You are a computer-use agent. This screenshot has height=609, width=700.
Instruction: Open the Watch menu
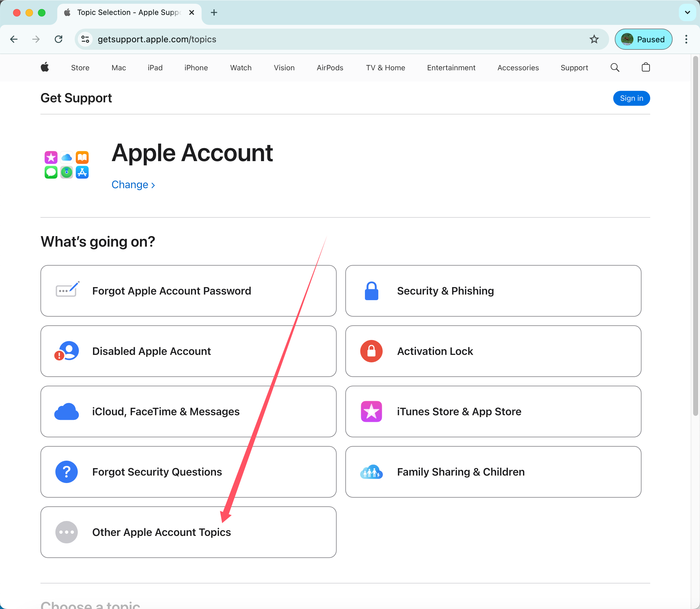click(x=241, y=67)
